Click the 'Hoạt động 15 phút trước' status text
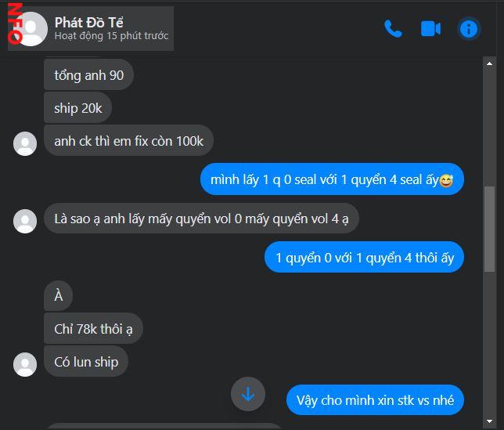 tap(112, 36)
